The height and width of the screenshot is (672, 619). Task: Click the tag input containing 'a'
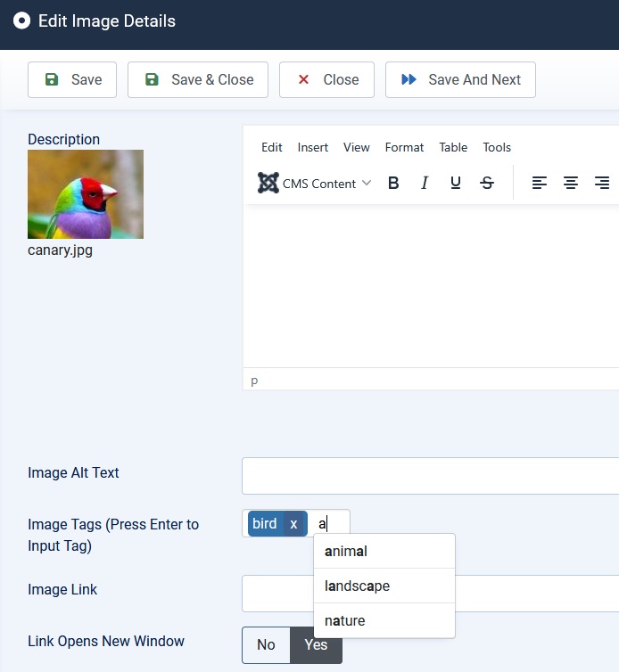click(330, 524)
